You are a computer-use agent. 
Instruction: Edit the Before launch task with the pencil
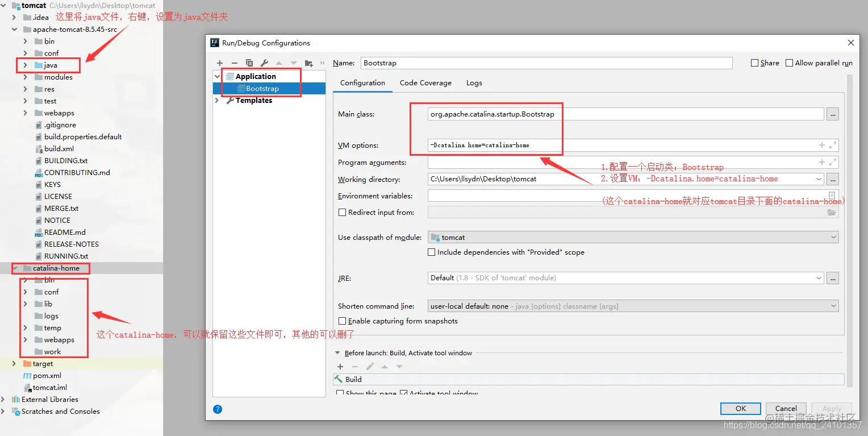click(370, 367)
